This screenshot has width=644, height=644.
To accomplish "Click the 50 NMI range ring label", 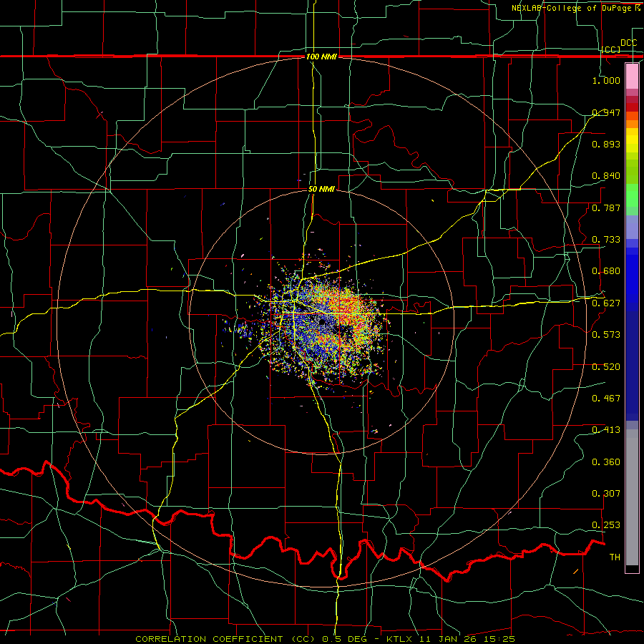I will 321,190.
